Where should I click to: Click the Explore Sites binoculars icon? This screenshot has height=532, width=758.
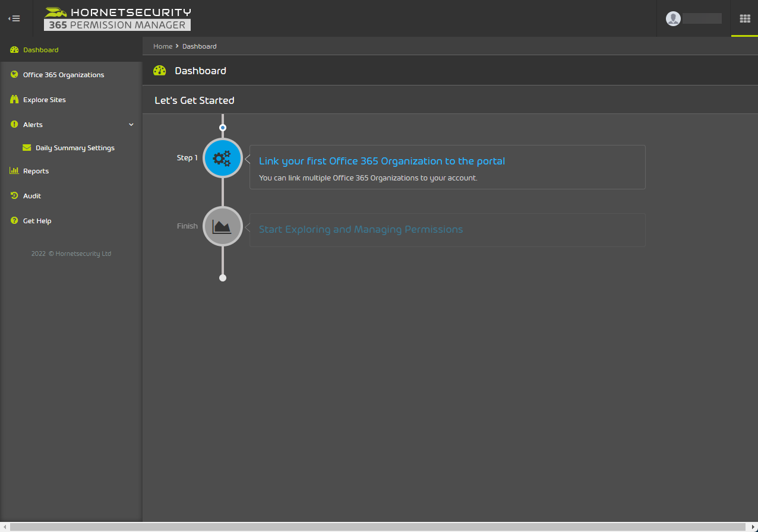point(14,100)
